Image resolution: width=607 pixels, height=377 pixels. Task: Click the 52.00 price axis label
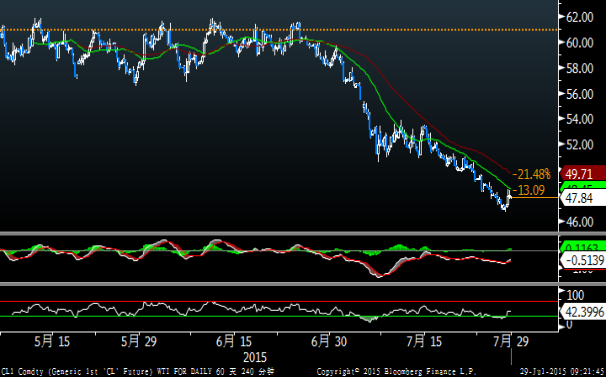coord(580,144)
